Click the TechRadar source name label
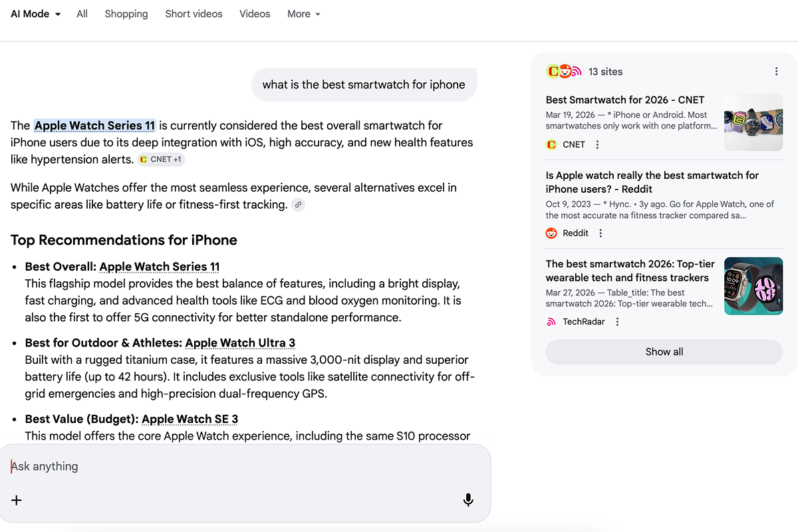Image resolution: width=798 pixels, height=532 pixels. pyautogui.click(x=584, y=322)
